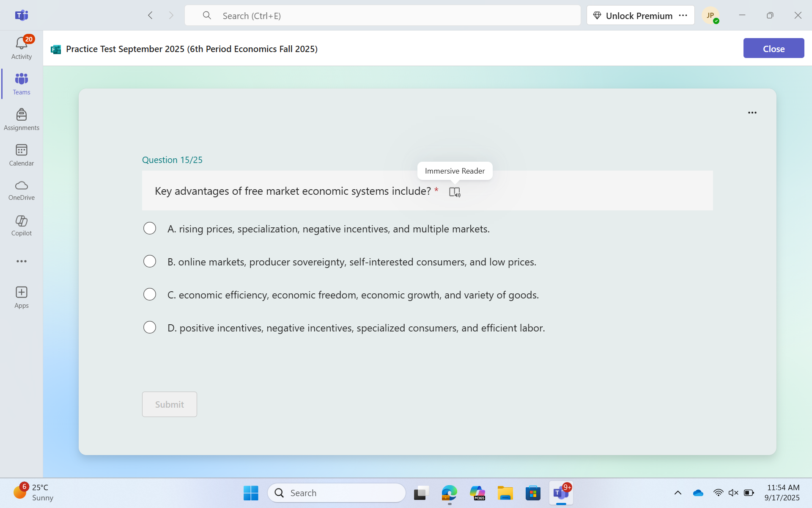Go back using the navigation arrow

[x=150, y=16]
